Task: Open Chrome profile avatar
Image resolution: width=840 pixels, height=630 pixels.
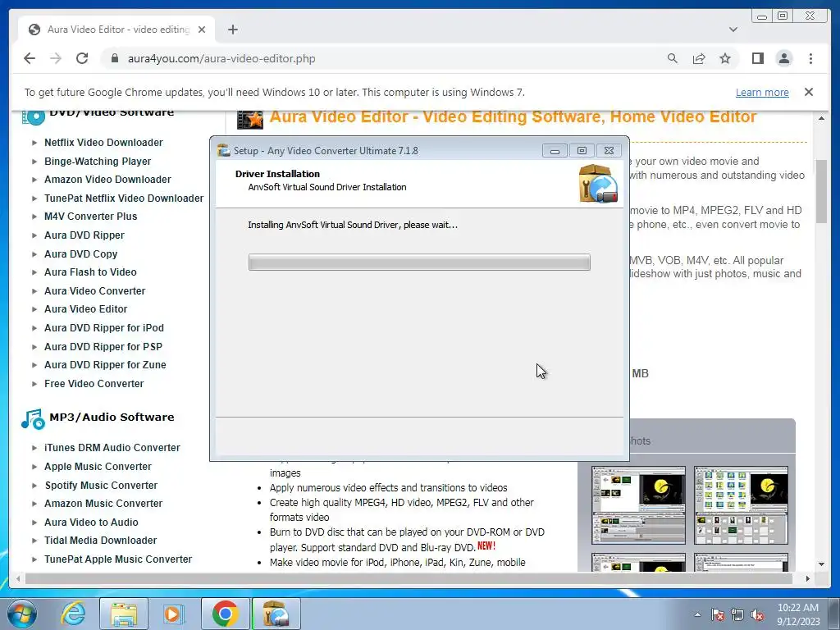Action: tap(783, 58)
